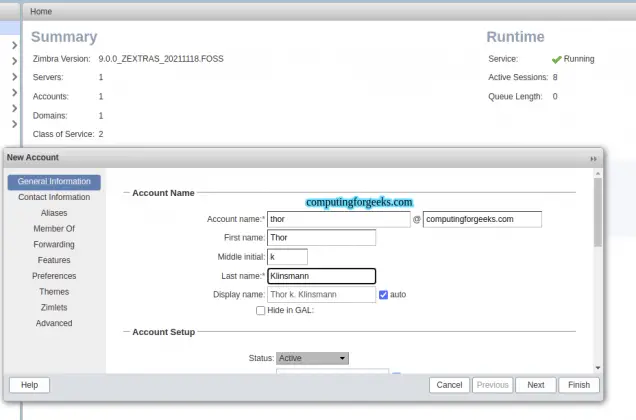
Task: Click the Finish button
Action: (x=579, y=385)
